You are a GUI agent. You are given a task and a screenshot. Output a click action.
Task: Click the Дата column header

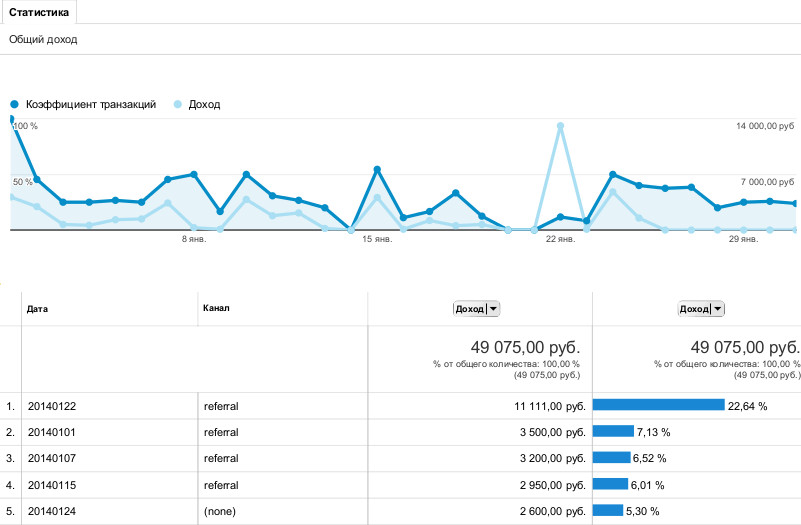(37, 309)
